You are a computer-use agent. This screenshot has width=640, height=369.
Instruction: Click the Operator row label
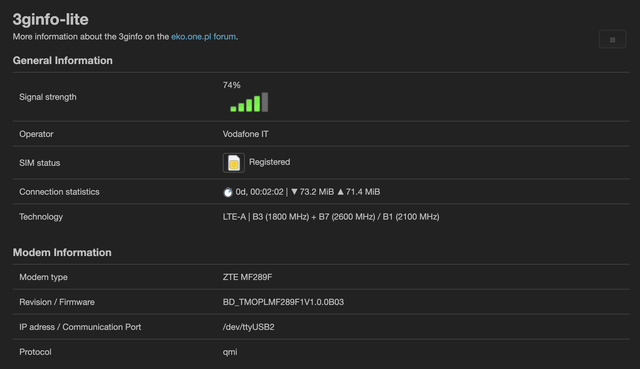point(36,134)
